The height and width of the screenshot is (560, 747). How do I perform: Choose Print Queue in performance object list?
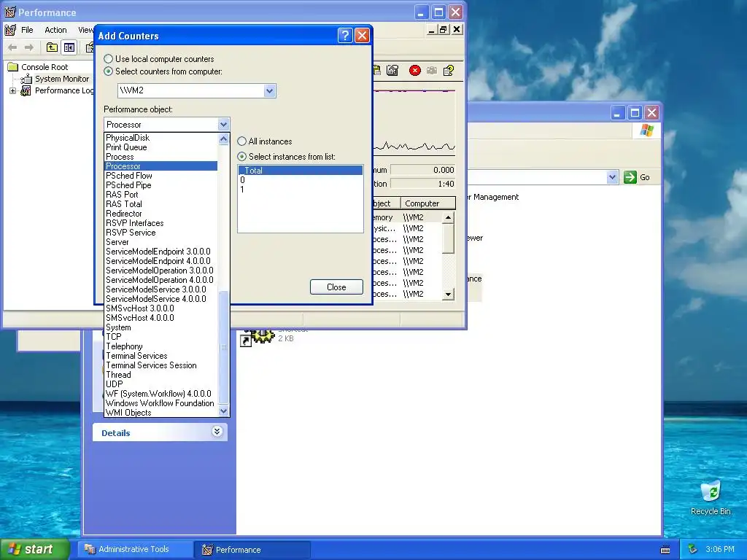point(160,147)
